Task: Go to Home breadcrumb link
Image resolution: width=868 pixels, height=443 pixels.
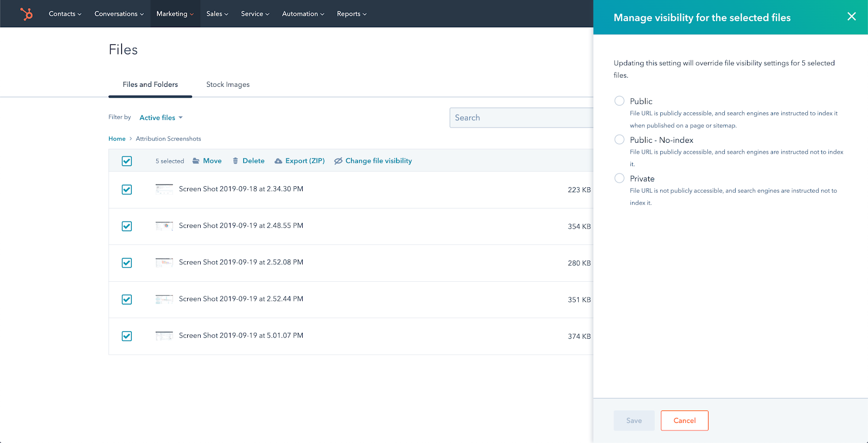Action: (x=117, y=139)
